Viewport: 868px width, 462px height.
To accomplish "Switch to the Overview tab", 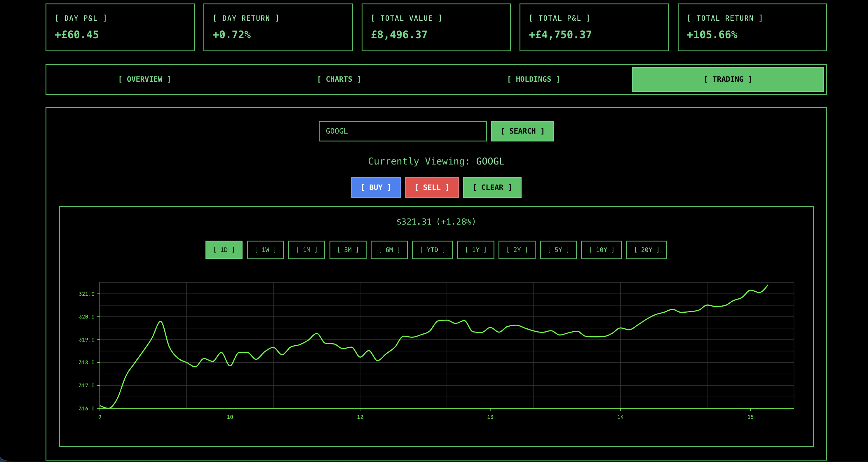I will 144,79.
